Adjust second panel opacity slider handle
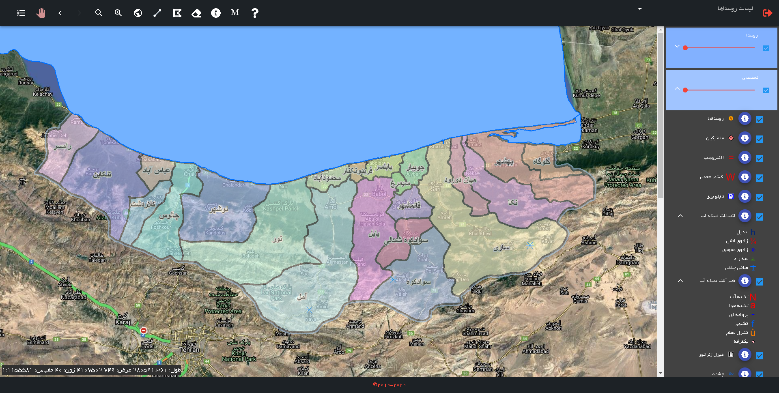This screenshot has width=779, height=393. [685, 90]
